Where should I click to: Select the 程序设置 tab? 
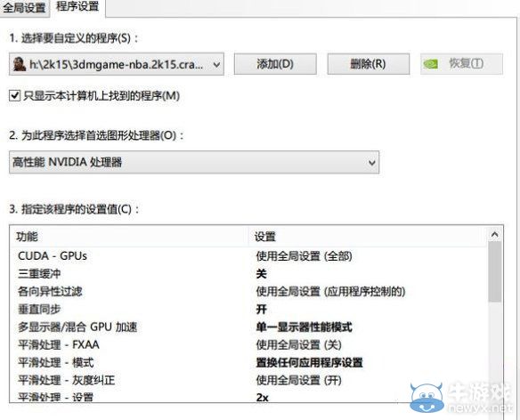77,6
